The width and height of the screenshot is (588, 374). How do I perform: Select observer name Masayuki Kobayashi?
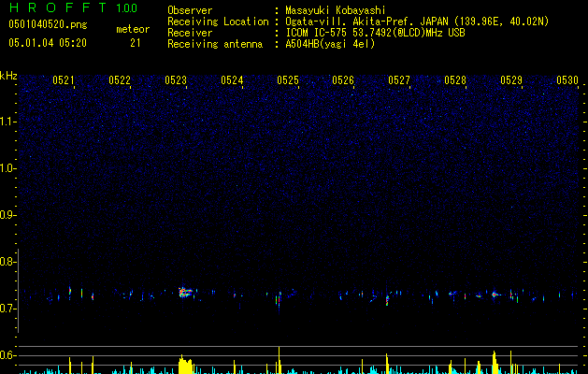click(x=336, y=10)
